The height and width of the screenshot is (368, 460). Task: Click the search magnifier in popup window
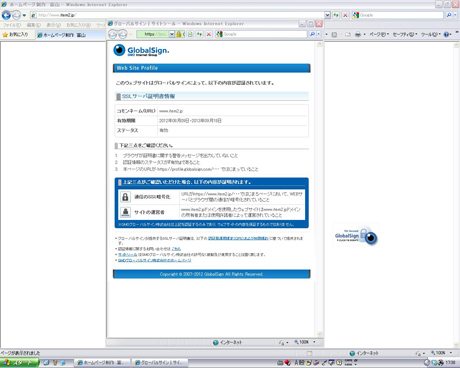[312, 34]
